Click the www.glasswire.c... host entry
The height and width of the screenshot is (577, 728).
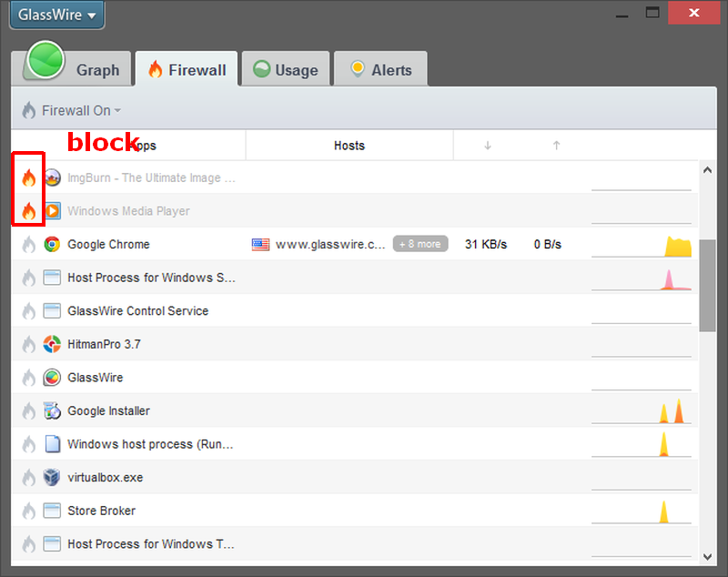click(x=330, y=244)
